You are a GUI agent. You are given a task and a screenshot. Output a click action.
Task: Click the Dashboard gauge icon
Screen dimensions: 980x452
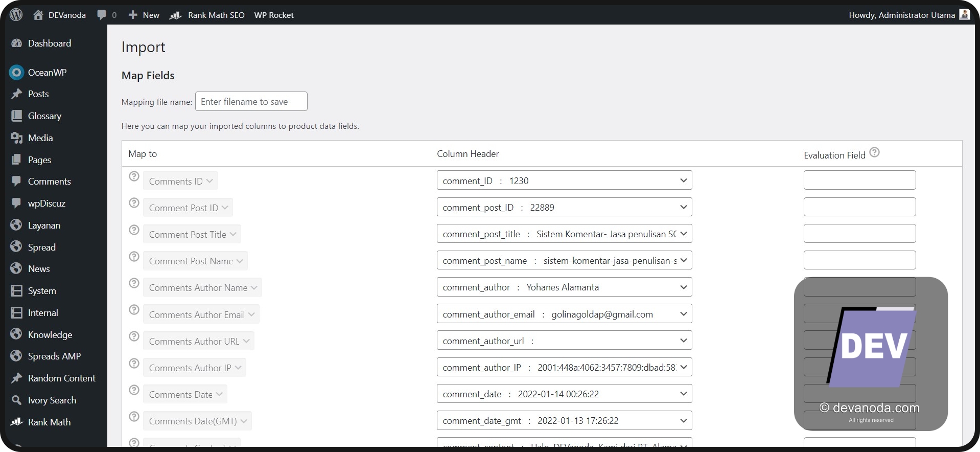17,43
